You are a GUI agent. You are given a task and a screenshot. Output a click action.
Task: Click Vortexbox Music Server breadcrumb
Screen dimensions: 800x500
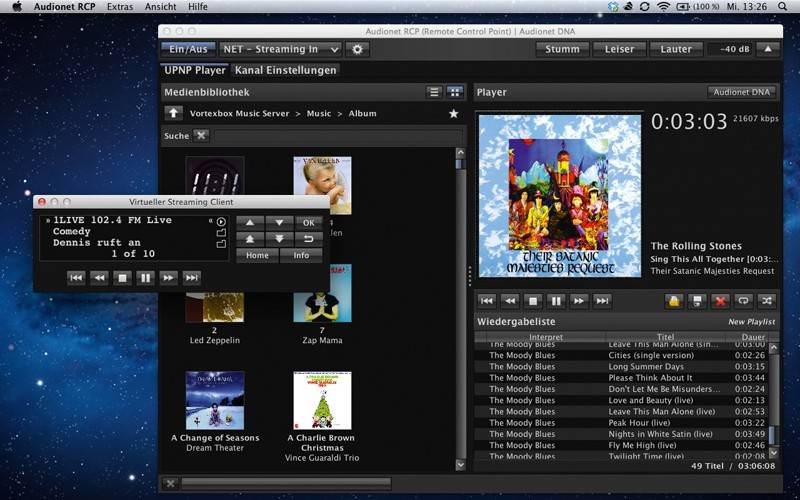pyautogui.click(x=239, y=113)
